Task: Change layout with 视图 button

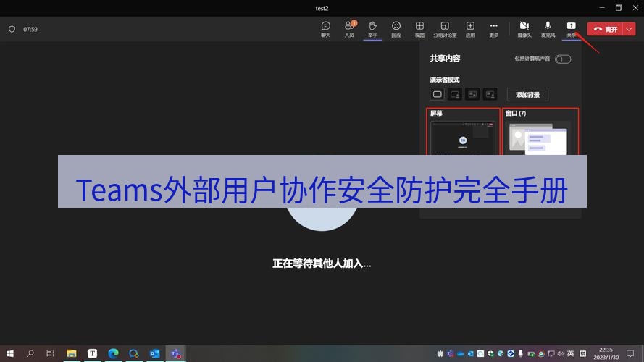Action: click(419, 29)
